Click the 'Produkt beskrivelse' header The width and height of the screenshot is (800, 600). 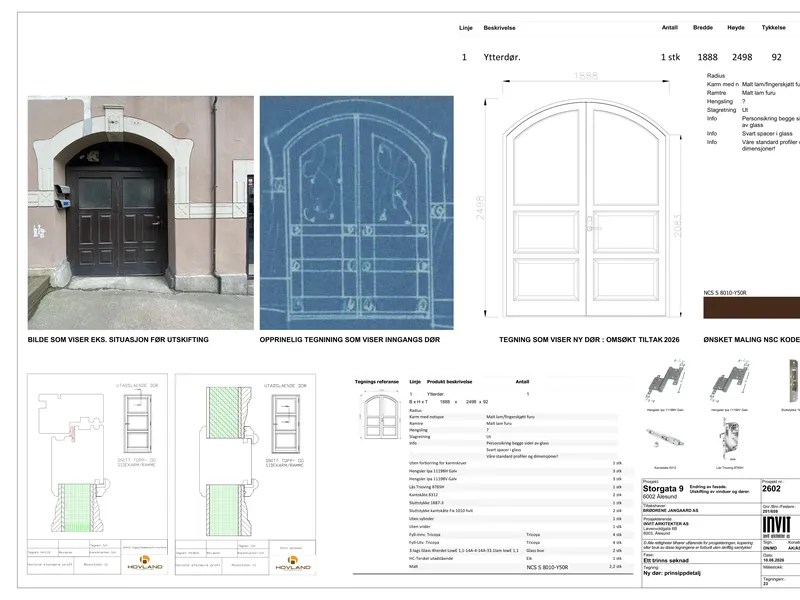[x=449, y=382]
